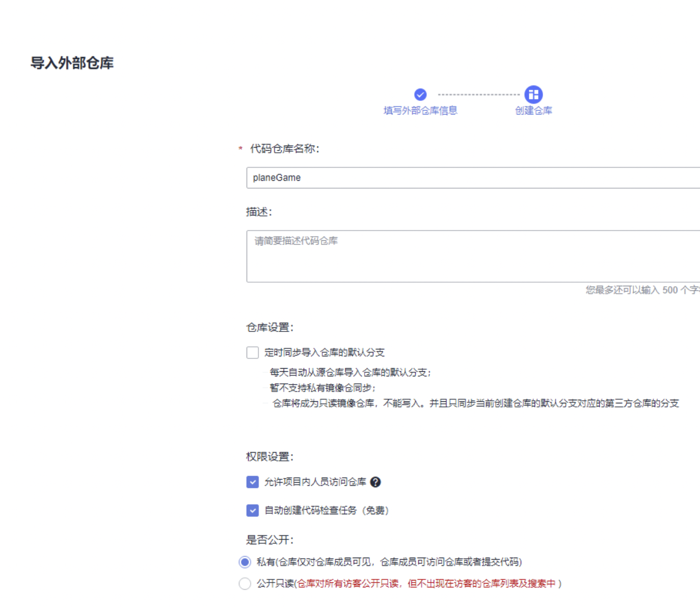Click the 仓库设置 section label
The image size is (700, 608).
(270, 327)
